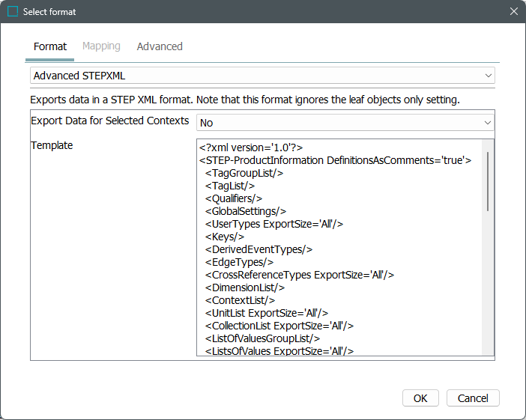Place cursor on the xml version line

[250, 147]
